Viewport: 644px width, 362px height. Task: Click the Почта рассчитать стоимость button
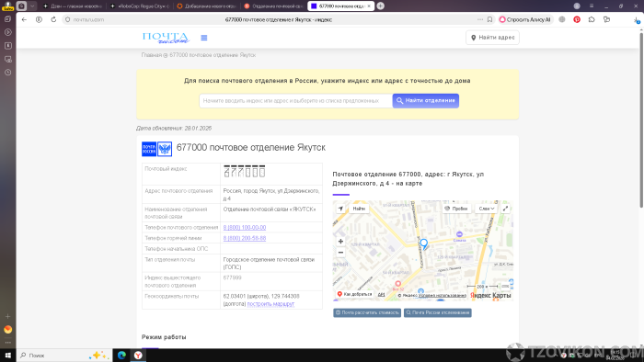pos(367,312)
